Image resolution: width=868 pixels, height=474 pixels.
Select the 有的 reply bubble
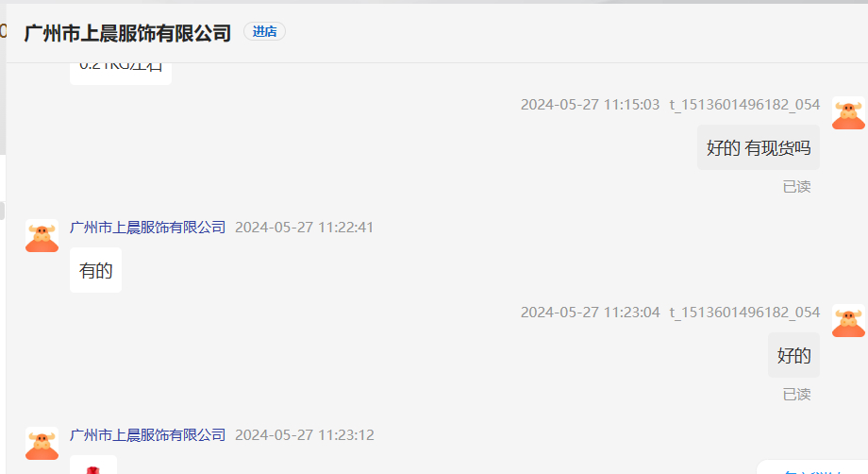[x=96, y=270]
